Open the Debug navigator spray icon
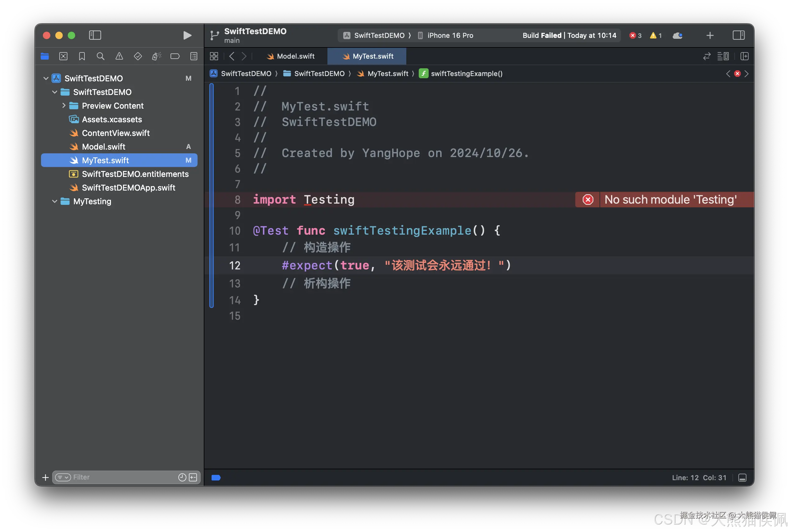This screenshot has width=789, height=532. point(156,56)
